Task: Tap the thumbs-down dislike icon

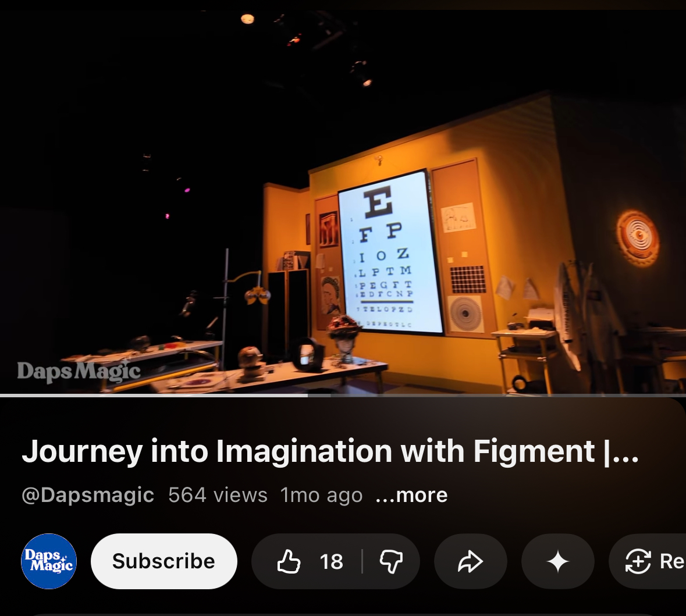Action: coord(391,562)
